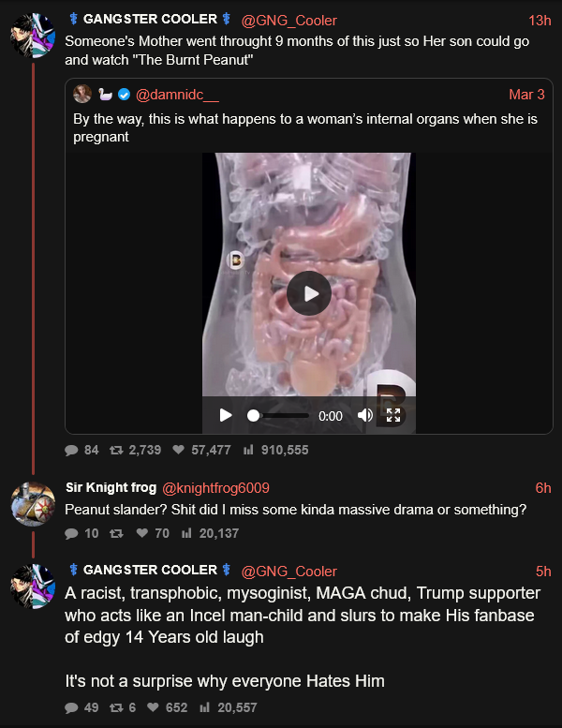
Task: Open the @GNG_Cooler profile link in the top tweet
Action: (288, 21)
